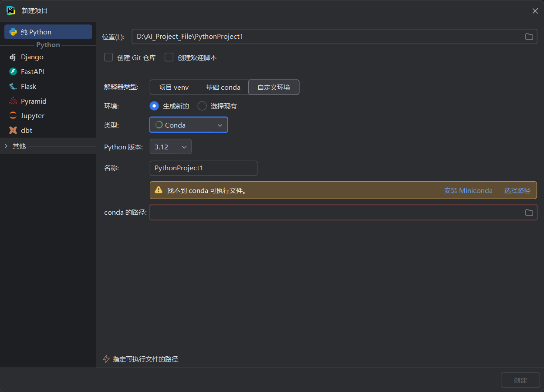Click the warning icon in conda notice
Screen dimensions: 544x392
click(x=159, y=190)
